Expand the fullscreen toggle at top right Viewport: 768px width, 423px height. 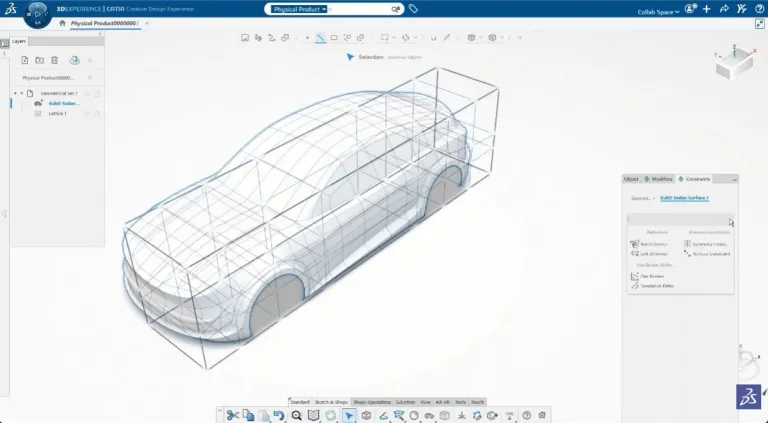coord(760,24)
